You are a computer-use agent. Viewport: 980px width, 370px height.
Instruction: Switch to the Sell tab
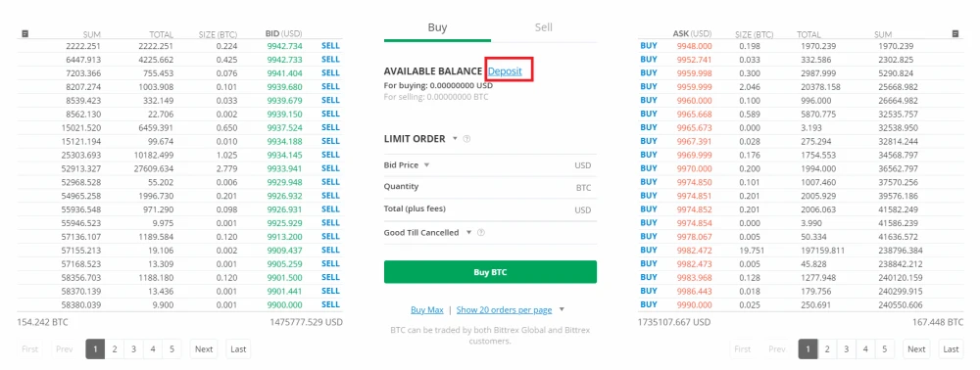544,28
